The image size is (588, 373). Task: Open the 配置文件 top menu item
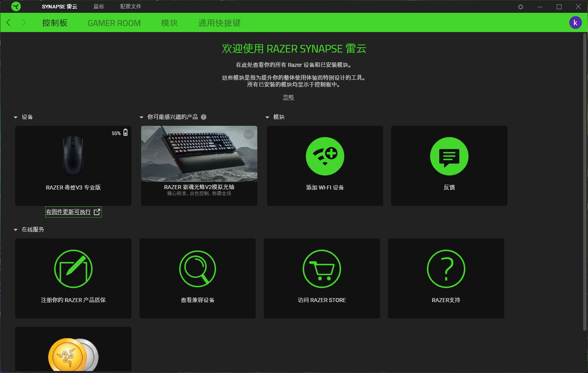click(131, 6)
